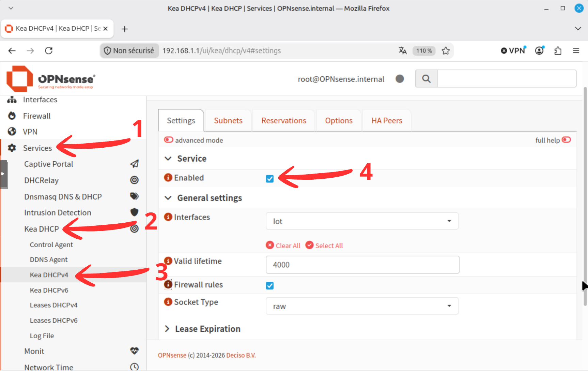Click Select All interfaces link
The image size is (588, 371).
point(324,246)
